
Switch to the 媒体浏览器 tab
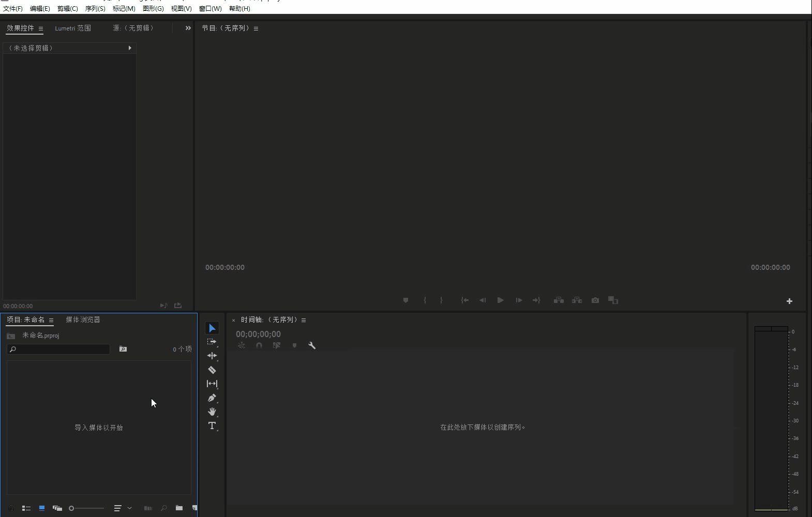83,320
